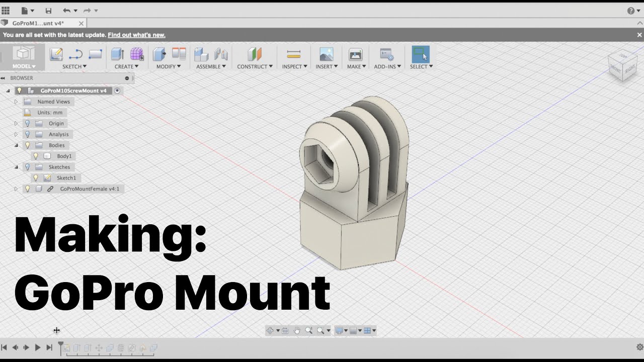Click the Look At icon

click(x=285, y=330)
